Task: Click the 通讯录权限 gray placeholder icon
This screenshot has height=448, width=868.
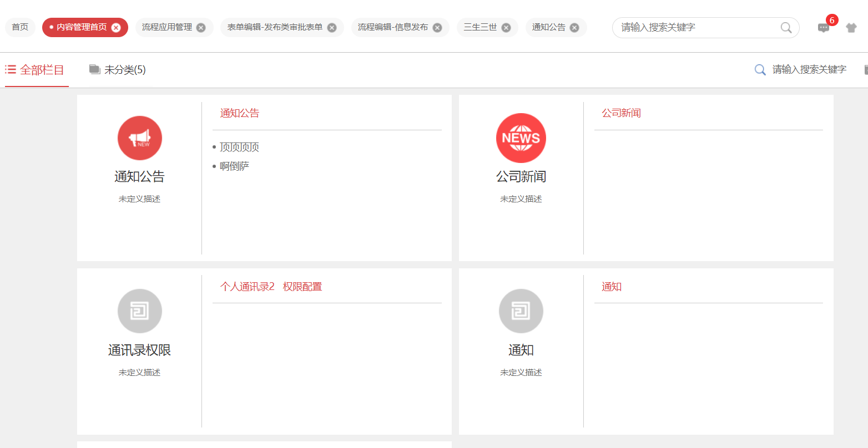Action: 140,311
